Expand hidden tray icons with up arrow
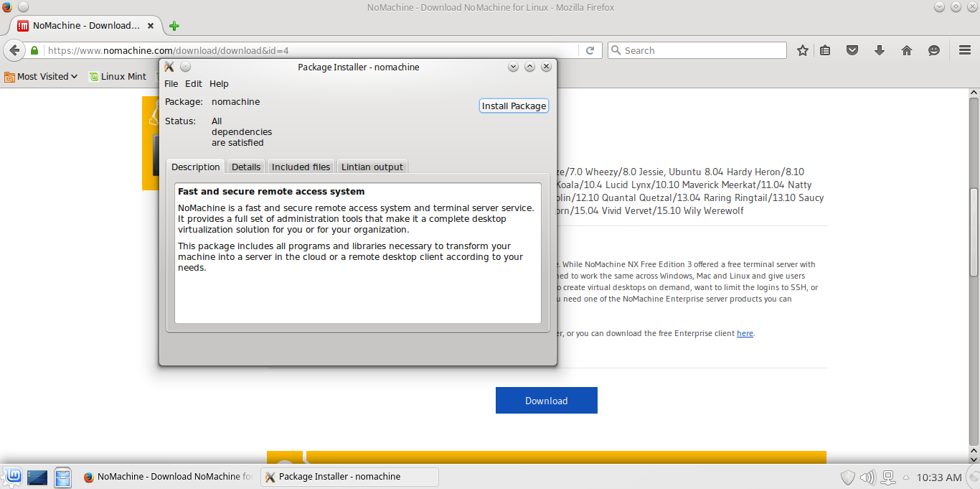The height and width of the screenshot is (489, 980). 908,478
